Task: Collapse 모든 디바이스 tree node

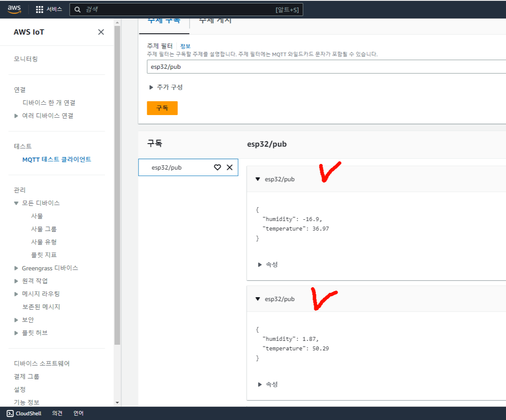Action: pos(16,203)
